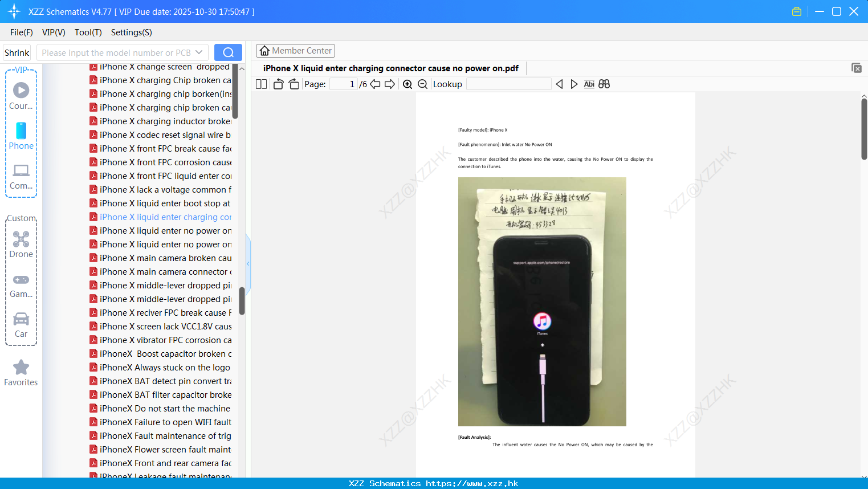Open iPhoneX BAT filter capacitor broke file

[x=161, y=395]
